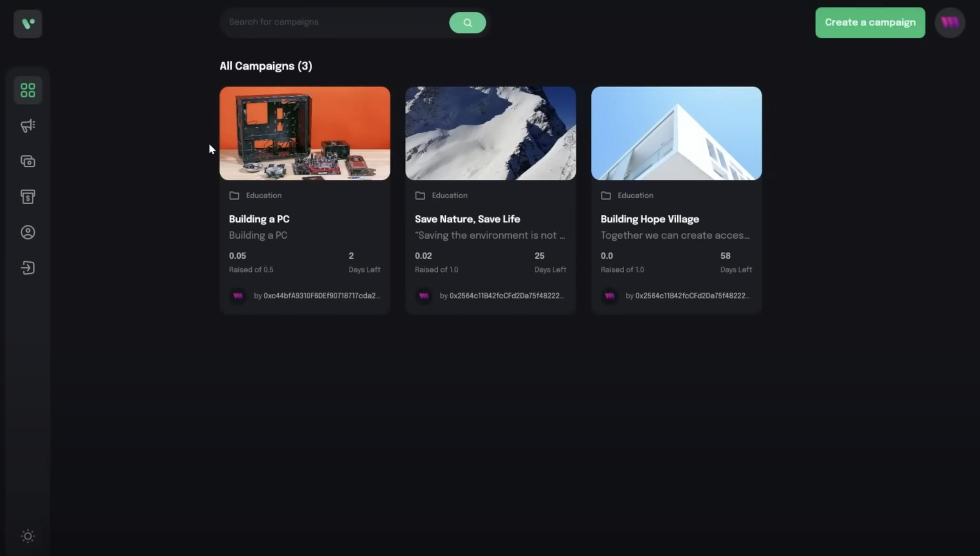Open the snowy mountain campaign thumbnail

click(490, 134)
